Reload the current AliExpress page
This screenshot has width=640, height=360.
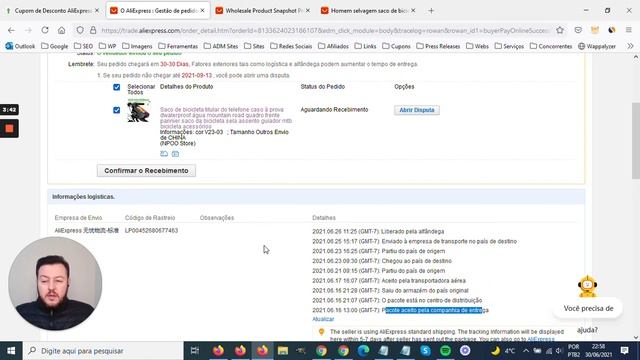click(45, 30)
